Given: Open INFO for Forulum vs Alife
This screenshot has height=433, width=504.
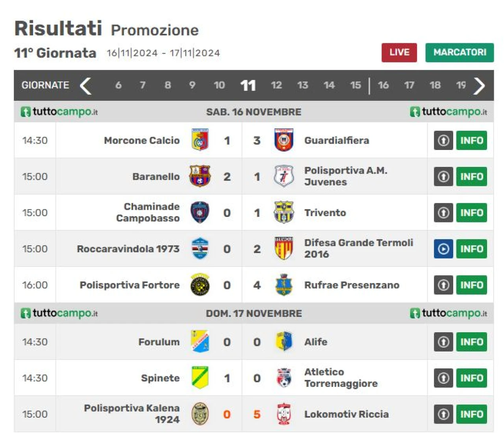Looking at the screenshot, I should [472, 342].
